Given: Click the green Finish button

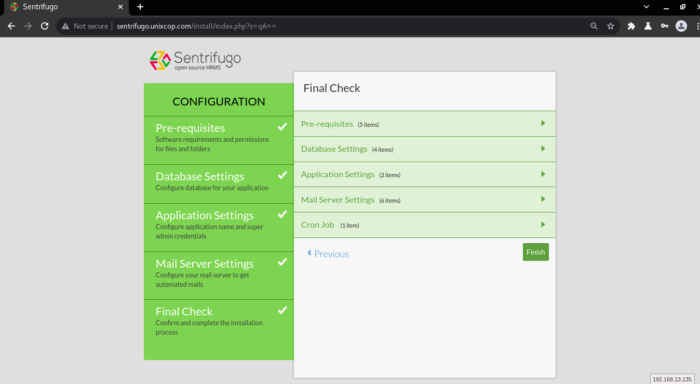Looking at the screenshot, I should [536, 252].
